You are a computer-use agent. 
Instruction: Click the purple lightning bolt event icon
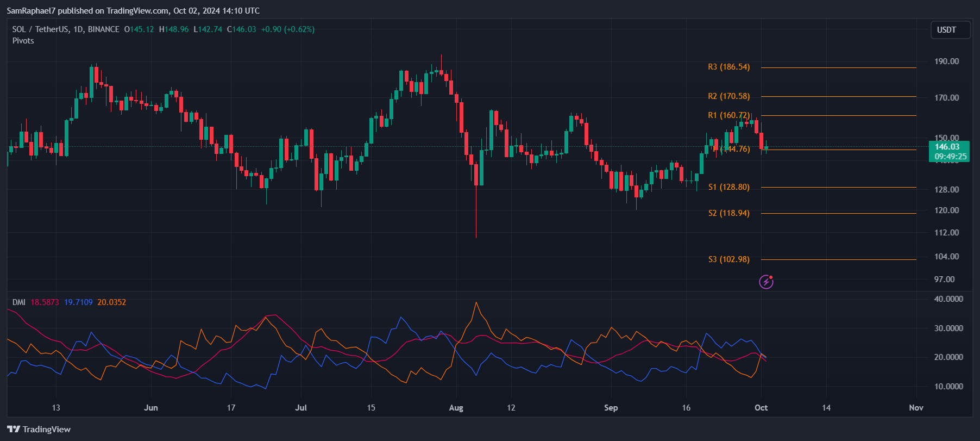pyautogui.click(x=766, y=282)
